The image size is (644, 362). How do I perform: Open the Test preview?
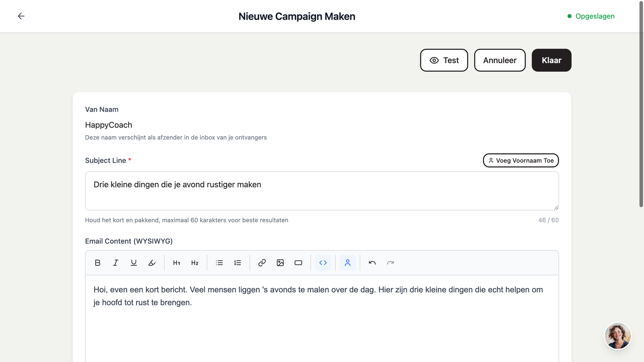pos(444,60)
